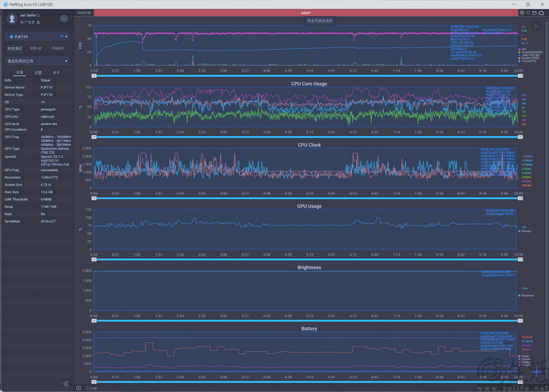This screenshot has width=549, height=392.
Task: Click the GPU Type row
Action: 37,151
